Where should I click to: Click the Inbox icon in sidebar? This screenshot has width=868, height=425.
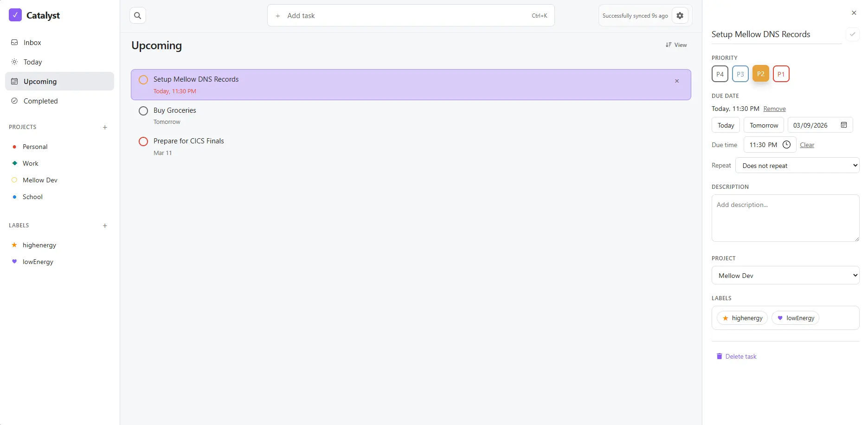(x=14, y=42)
